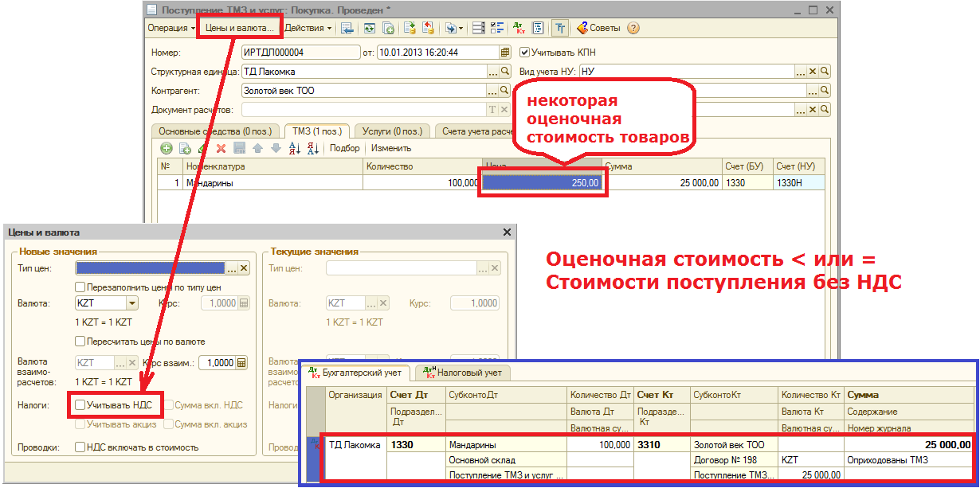Check НДС включать в стоимость
This screenshot has height=488, width=980.
(x=80, y=447)
